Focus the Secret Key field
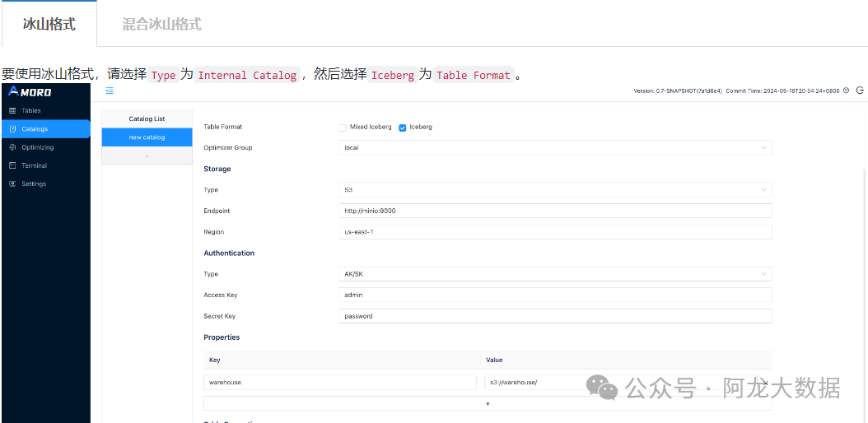Image resolution: width=868 pixels, height=423 pixels. click(555, 316)
